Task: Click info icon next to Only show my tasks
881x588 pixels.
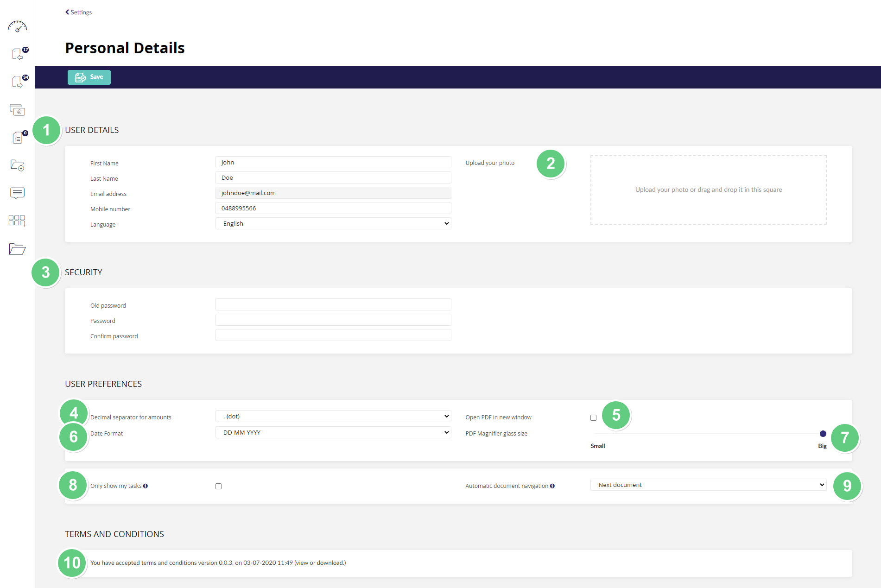Action: [x=146, y=486]
